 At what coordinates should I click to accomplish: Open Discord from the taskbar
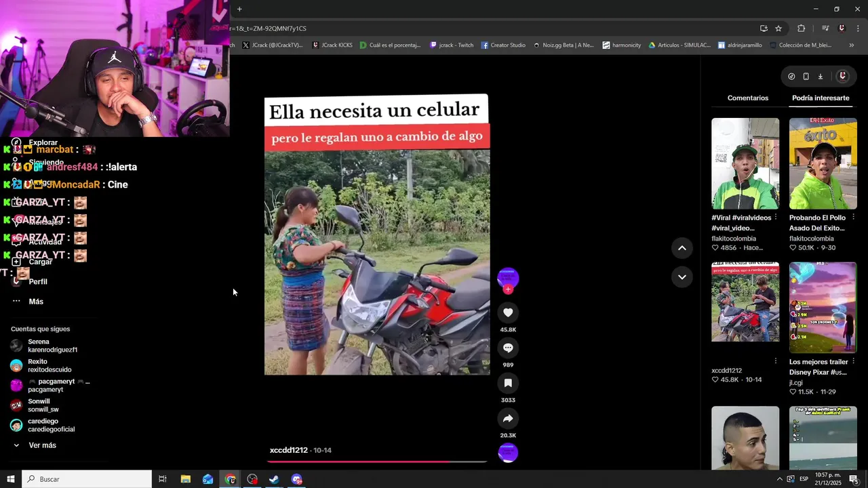pos(296,479)
